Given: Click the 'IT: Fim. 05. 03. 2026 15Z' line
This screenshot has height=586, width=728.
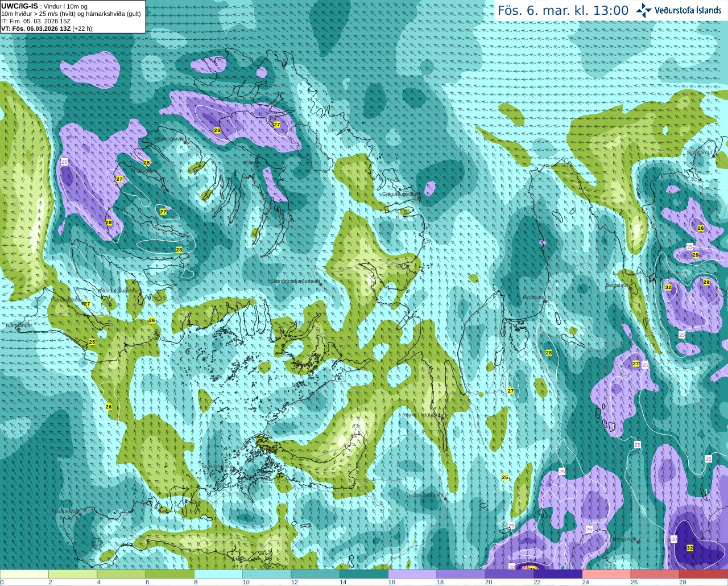Looking at the screenshot, I should 36,21.
